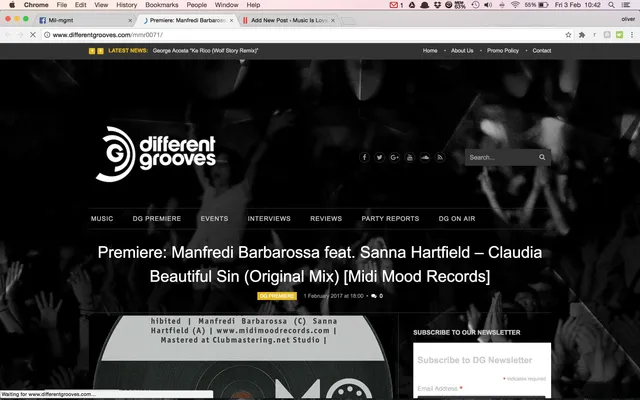Open the Notification Center icon
This screenshot has width=640, height=400.
pyautogui.click(x=626, y=5)
